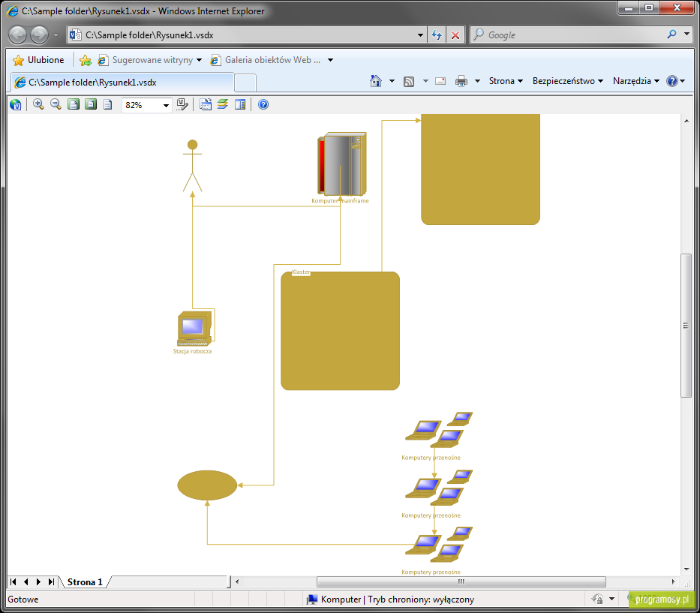Go to the previous page arrow
Viewport: 700px width, 613px height.
(x=26, y=581)
